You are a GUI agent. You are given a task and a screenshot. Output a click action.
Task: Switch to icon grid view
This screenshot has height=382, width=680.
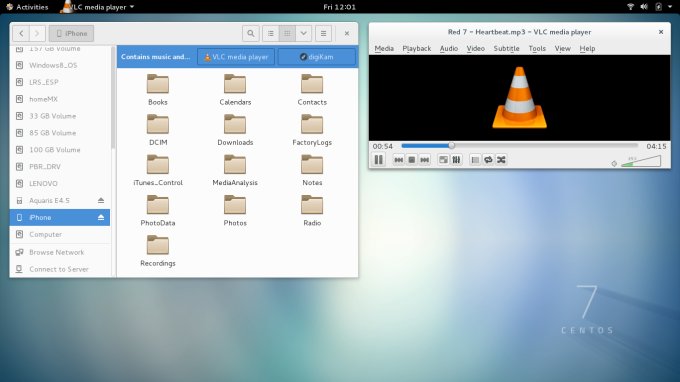coord(287,33)
